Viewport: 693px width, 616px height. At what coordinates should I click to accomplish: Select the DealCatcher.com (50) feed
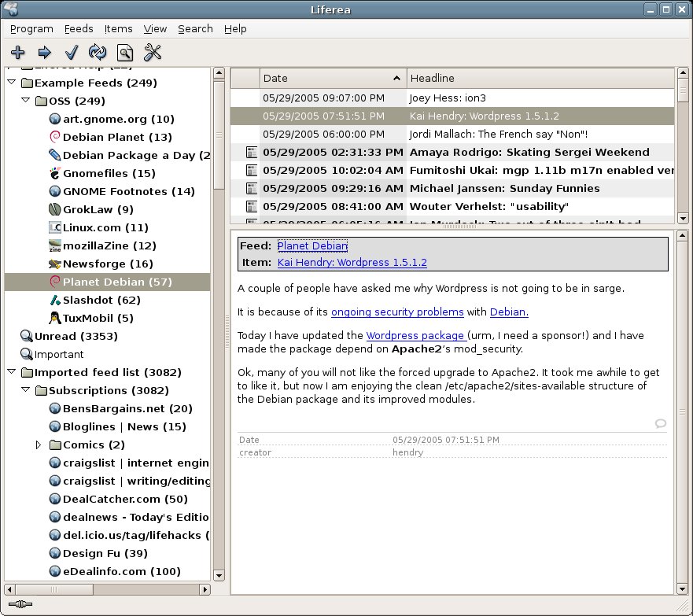pos(125,499)
